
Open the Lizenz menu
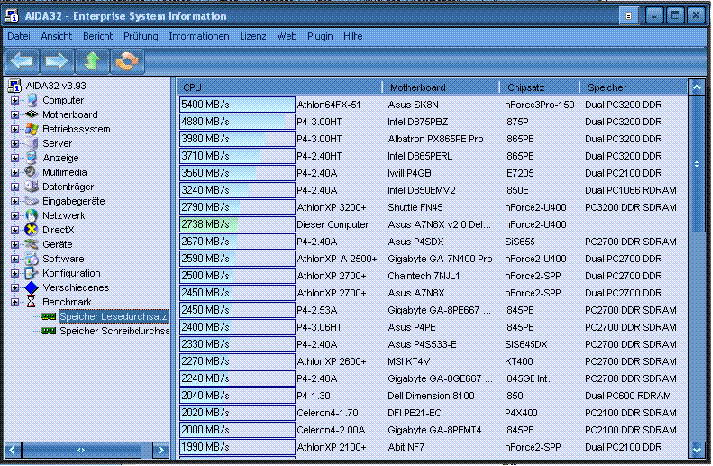click(253, 36)
